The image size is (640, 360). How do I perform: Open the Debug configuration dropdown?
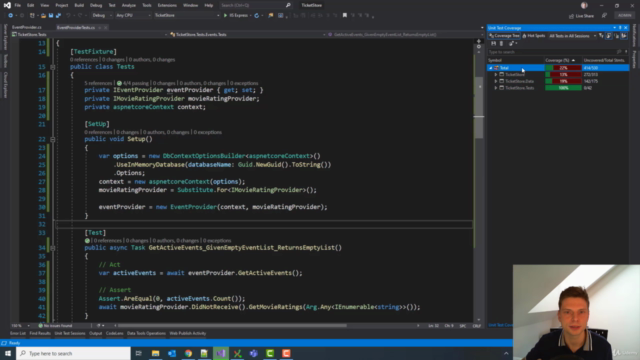(102, 16)
